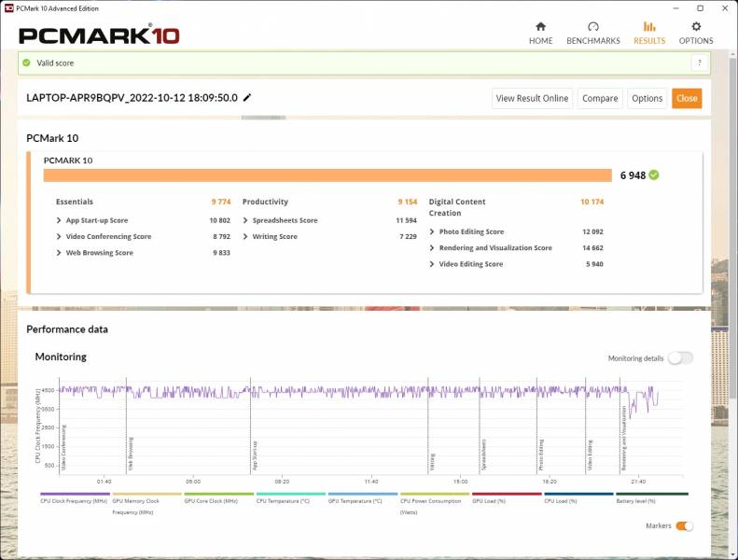Click View Result Online button
Image resolution: width=738 pixels, height=560 pixels.
(x=532, y=98)
